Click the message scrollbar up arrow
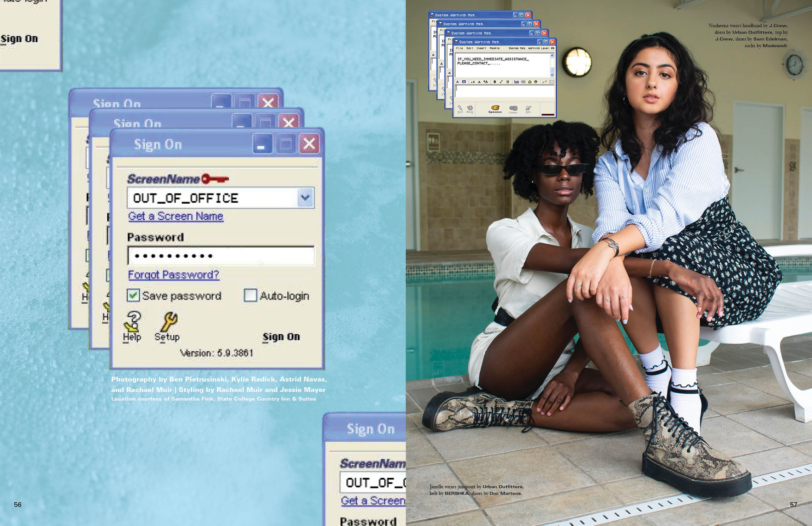The width and height of the screenshot is (812, 526). coord(552,56)
